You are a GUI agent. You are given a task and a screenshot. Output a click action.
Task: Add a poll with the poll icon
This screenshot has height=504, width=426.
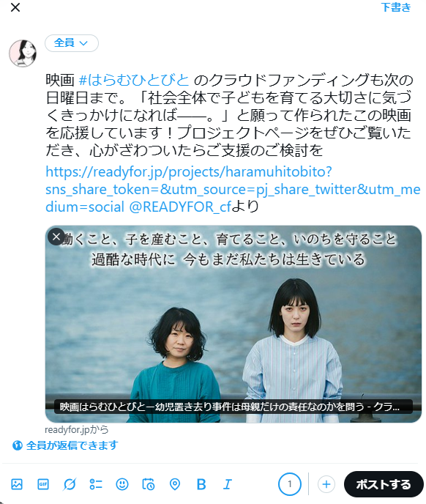96,483
